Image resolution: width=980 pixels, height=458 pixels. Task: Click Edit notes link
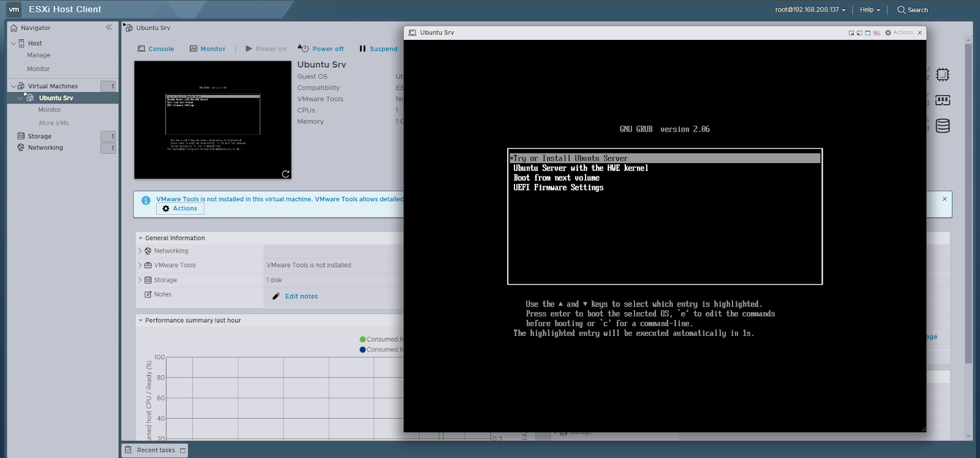click(x=301, y=296)
